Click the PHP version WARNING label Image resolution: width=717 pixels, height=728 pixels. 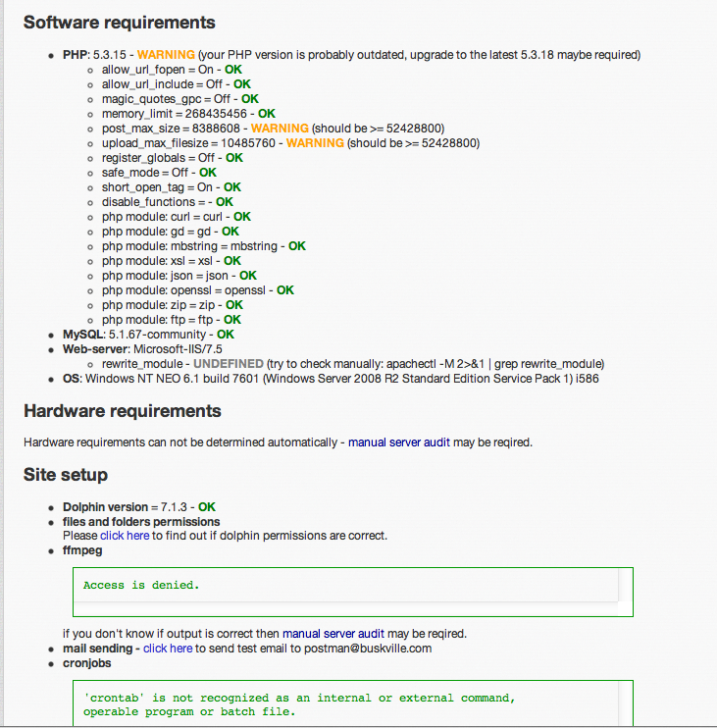click(166, 55)
